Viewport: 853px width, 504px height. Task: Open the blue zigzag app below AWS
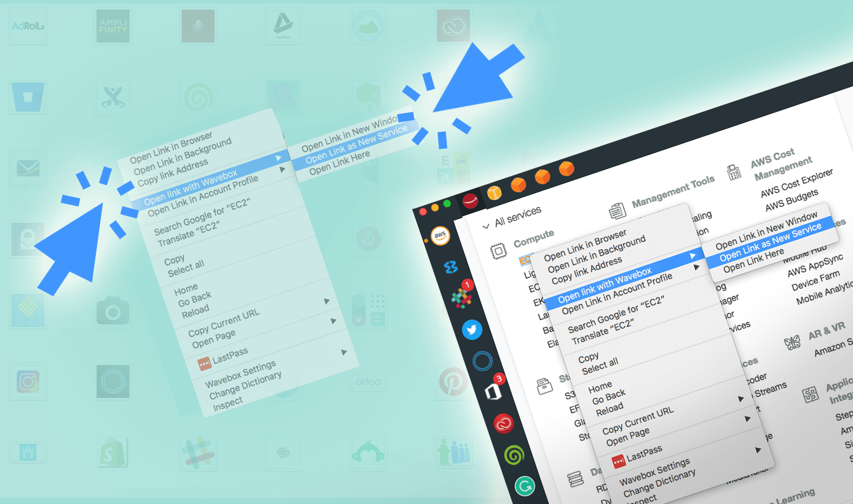pos(450,267)
